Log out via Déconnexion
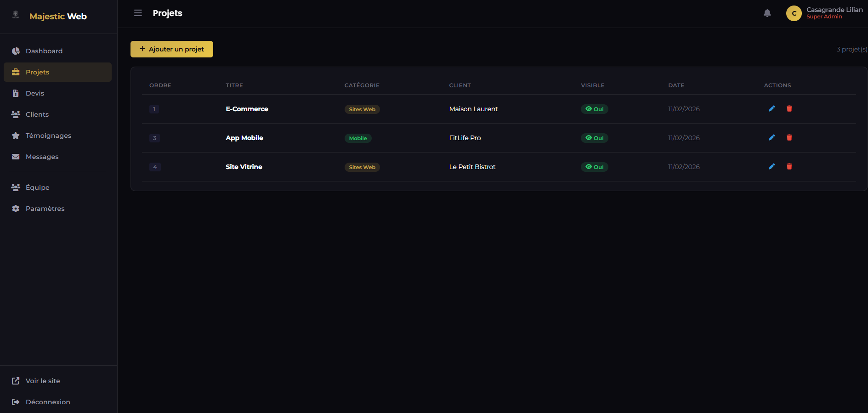The height and width of the screenshot is (413, 868). [x=48, y=402]
